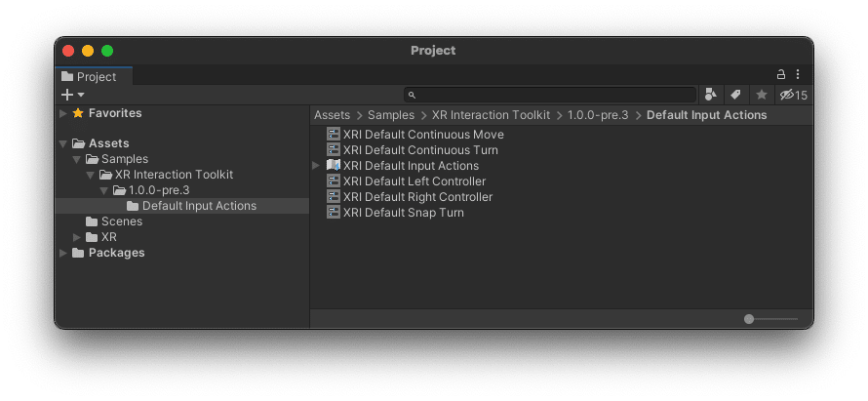Click the project search field
The height and width of the screenshot is (401, 868).
pos(550,95)
